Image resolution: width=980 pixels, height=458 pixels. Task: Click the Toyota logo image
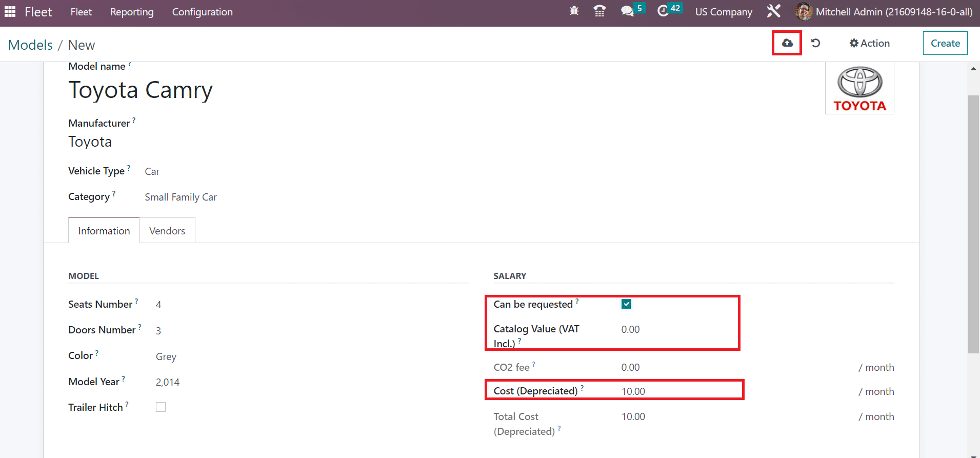[x=859, y=88]
